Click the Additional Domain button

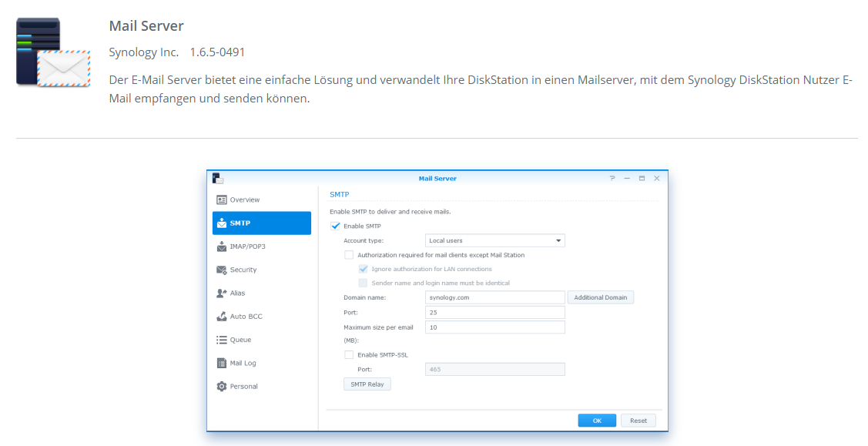click(601, 297)
